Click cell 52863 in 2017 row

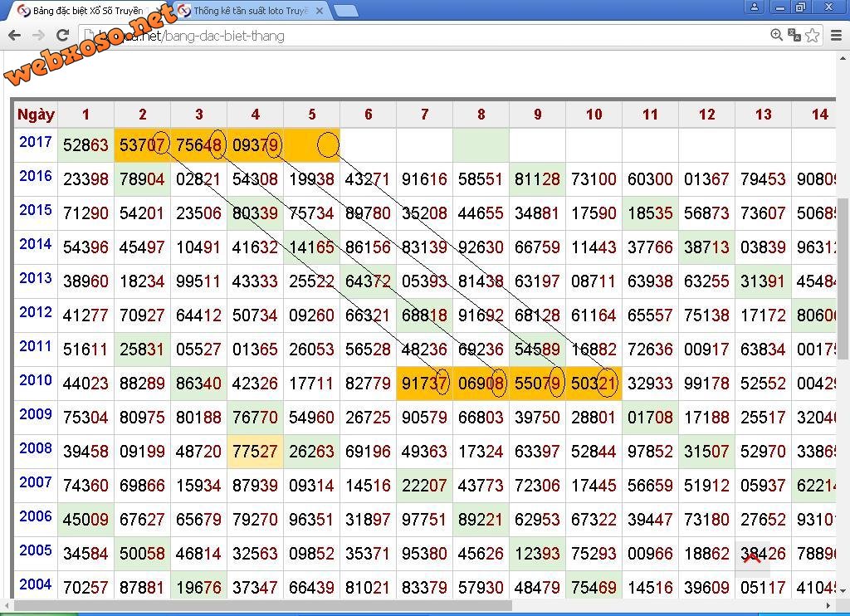tap(85, 145)
